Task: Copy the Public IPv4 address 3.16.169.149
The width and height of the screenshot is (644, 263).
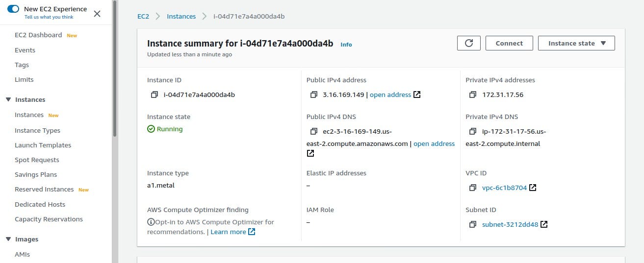Action: pyautogui.click(x=314, y=95)
